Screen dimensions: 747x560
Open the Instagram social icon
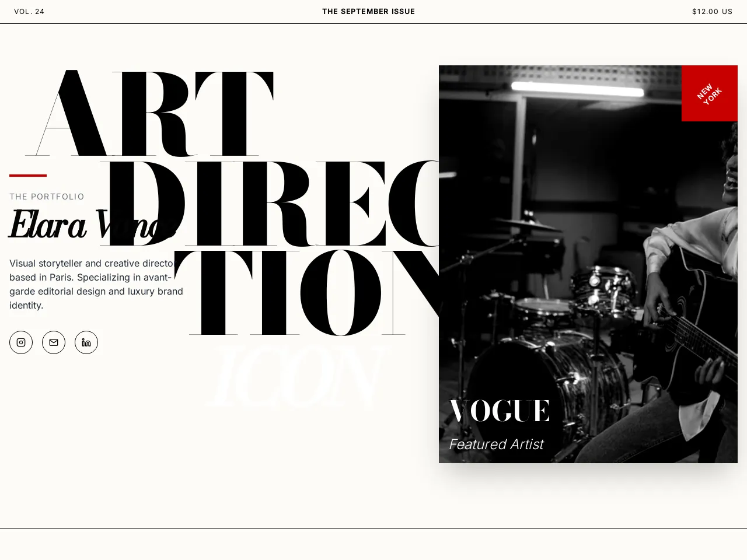tap(21, 342)
